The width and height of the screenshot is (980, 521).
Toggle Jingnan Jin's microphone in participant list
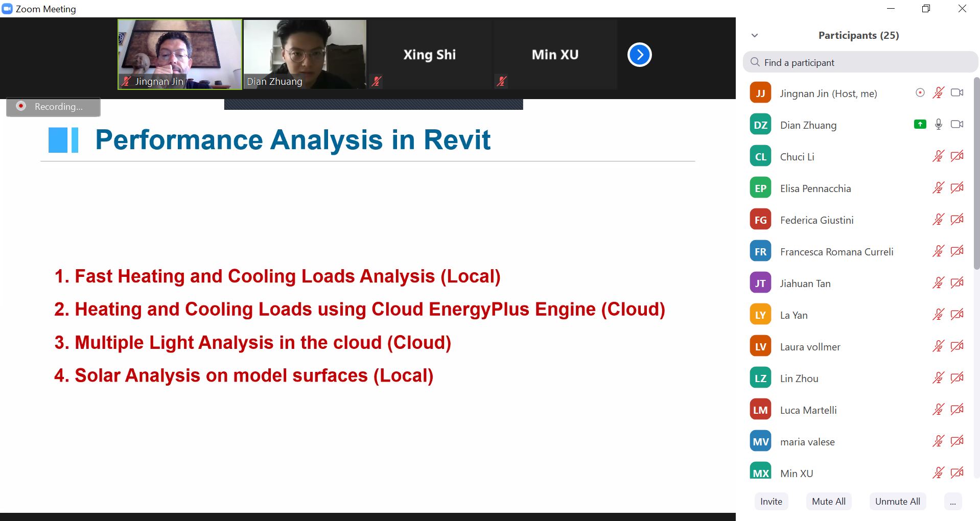point(938,93)
